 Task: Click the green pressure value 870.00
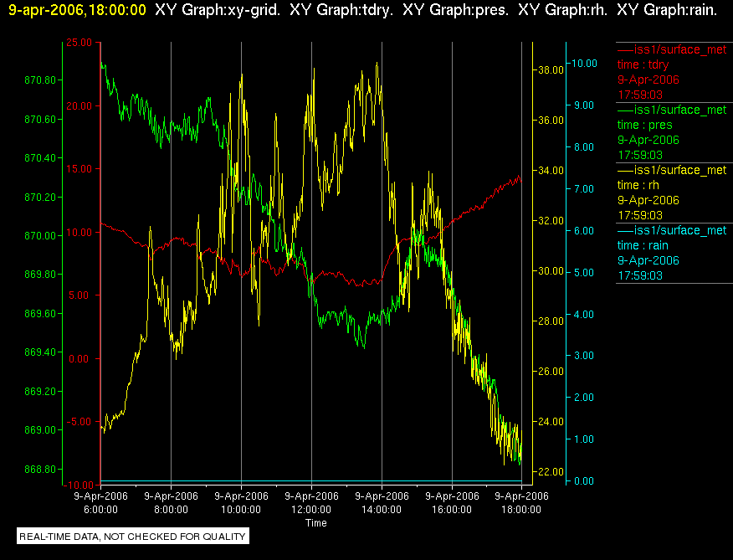point(39,236)
